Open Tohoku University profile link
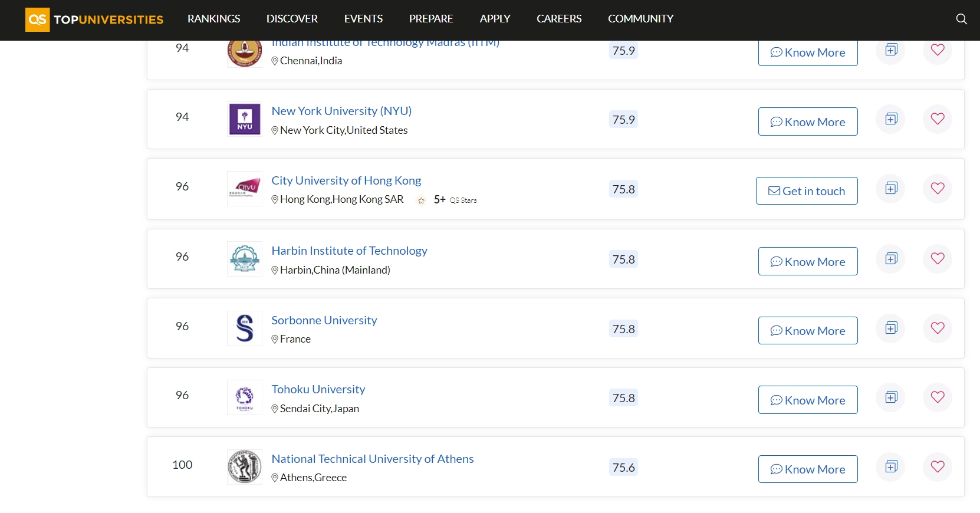 (318, 389)
